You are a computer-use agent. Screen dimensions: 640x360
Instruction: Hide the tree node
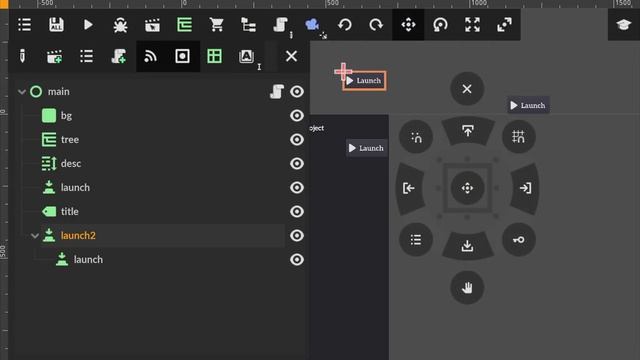[297, 140]
